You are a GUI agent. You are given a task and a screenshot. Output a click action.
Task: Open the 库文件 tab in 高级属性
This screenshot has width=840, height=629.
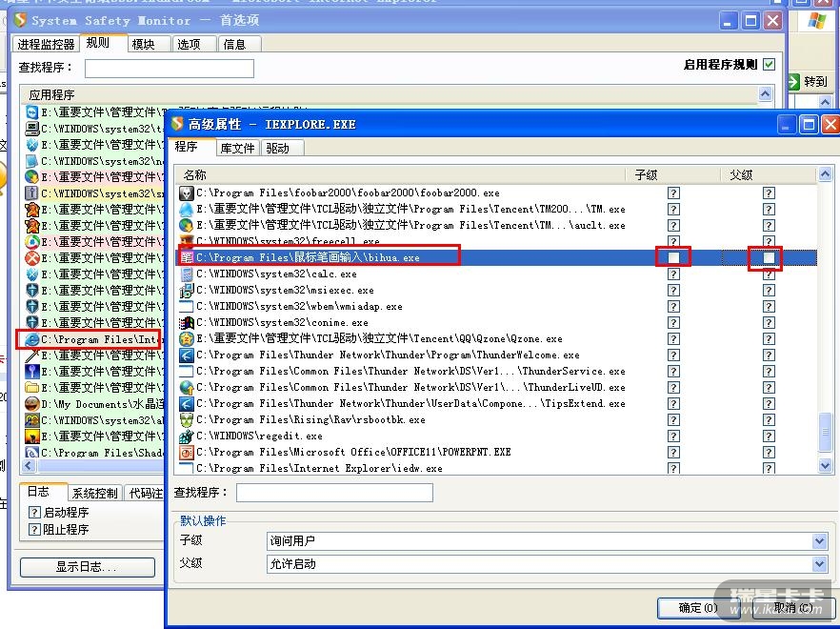[237, 148]
